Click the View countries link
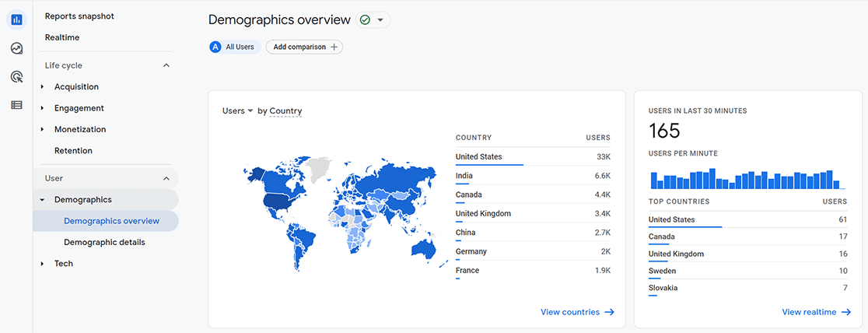Image resolution: width=868 pixels, height=333 pixels. [x=577, y=312]
